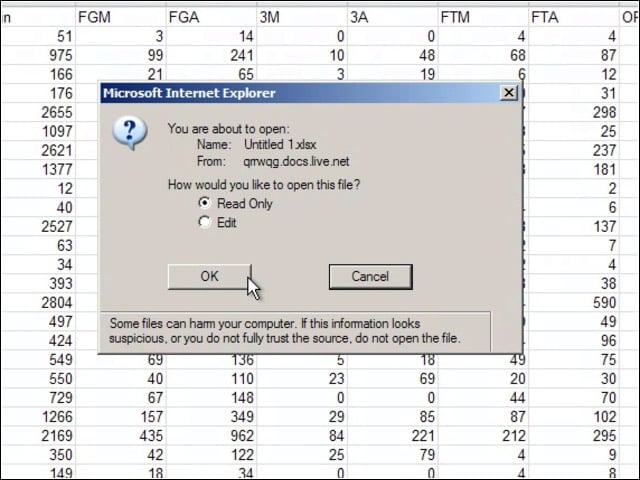Click spreadsheet cell with value 393
Screen dimensions: 640x480
(x=38, y=283)
